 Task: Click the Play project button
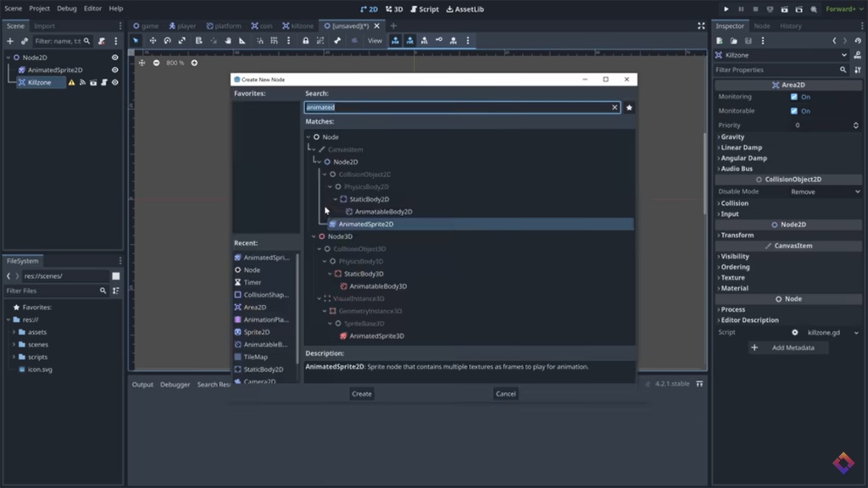pos(726,8)
